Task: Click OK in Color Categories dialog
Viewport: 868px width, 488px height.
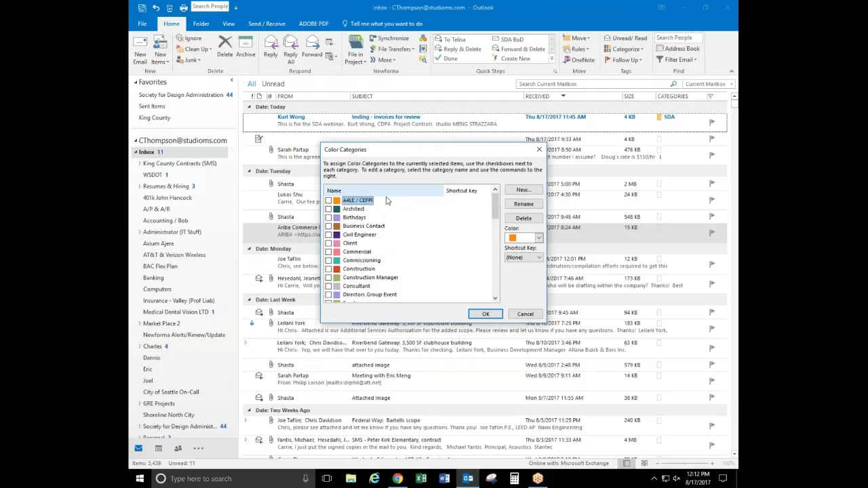Action: pyautogui.click(x=486, y=314)
